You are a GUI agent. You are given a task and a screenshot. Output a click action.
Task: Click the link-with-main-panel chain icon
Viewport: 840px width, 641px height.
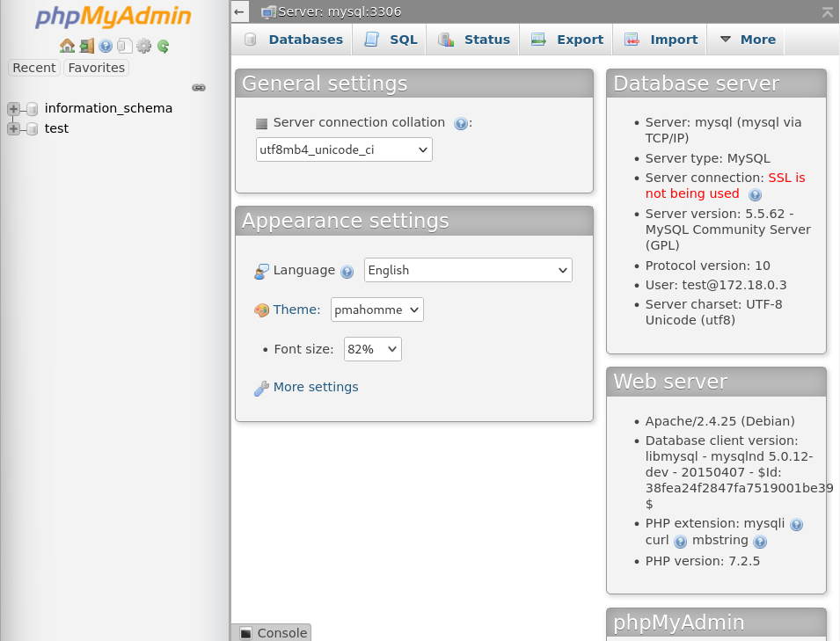[x=199, y=87]
